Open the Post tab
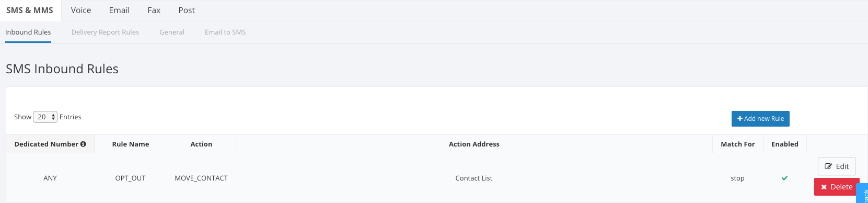The image size is (868, 203). click(187, 10)
